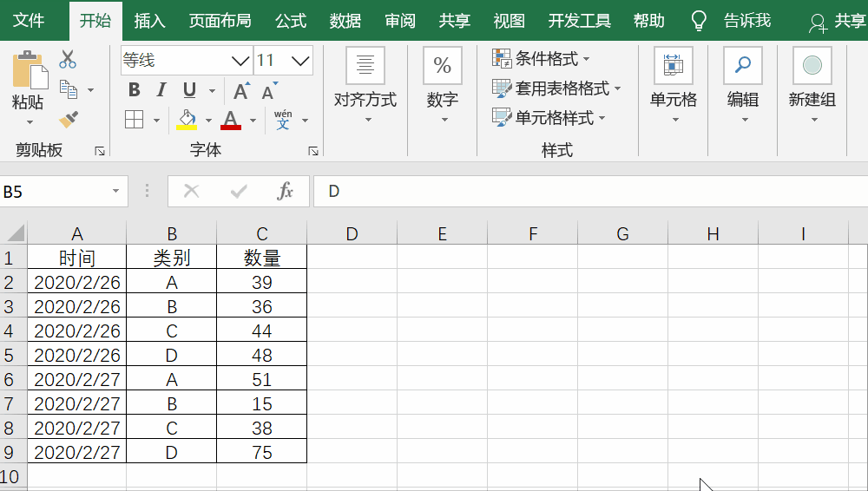868x491 pixels.
Task: Open font (字体) dialog launcher
Action: coord(313,151)
